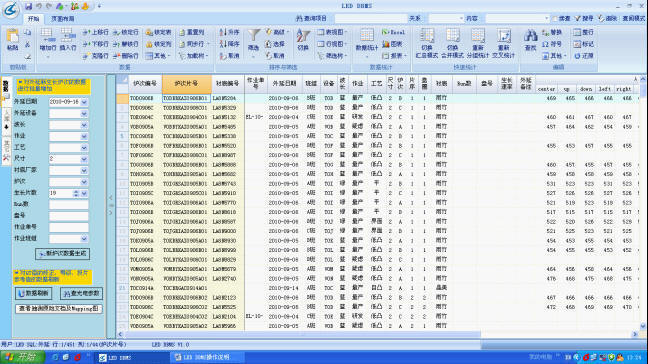This screenshot has width=648, height=364.
Task: Open 尺寸 dropdown showing 2
Action: pos(84,159)
